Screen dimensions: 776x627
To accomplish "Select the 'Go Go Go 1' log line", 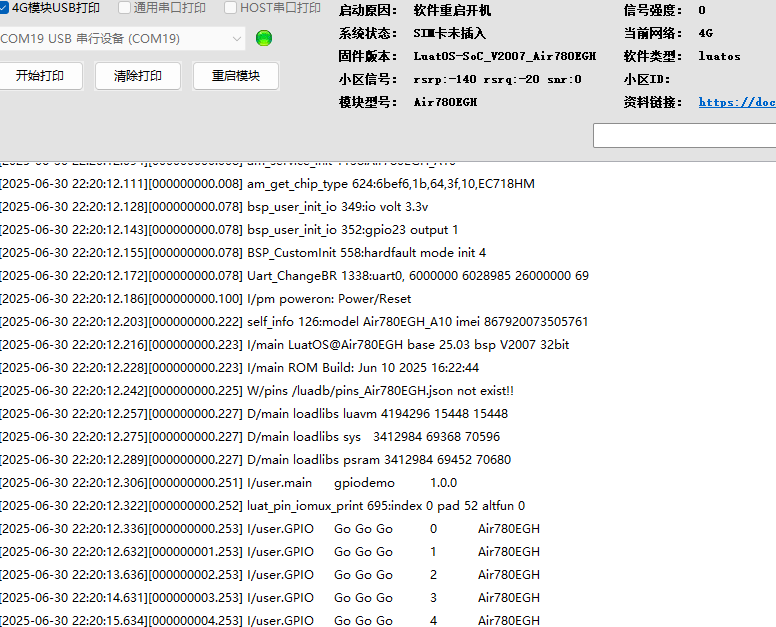I will (270, 552).
